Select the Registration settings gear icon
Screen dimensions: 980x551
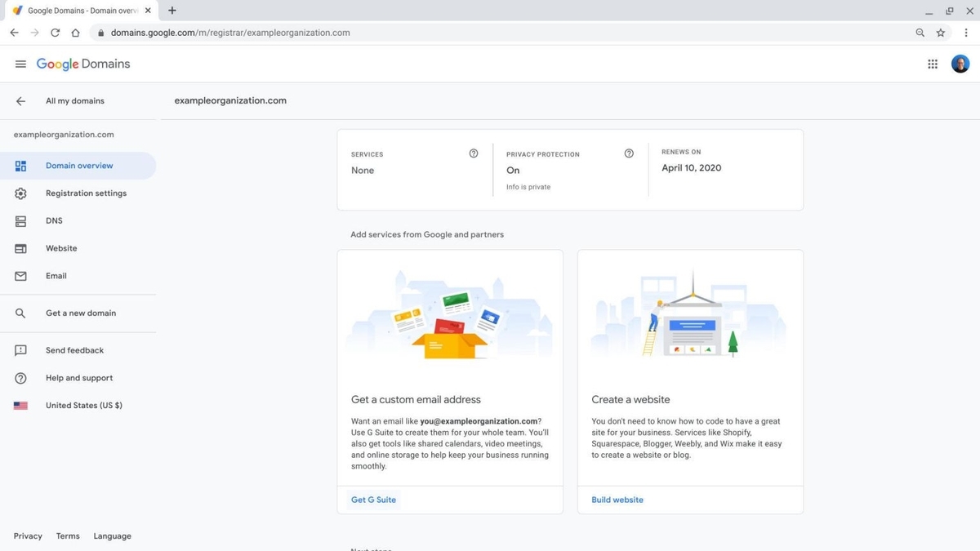pyautogui.click(x=20, y=193)
